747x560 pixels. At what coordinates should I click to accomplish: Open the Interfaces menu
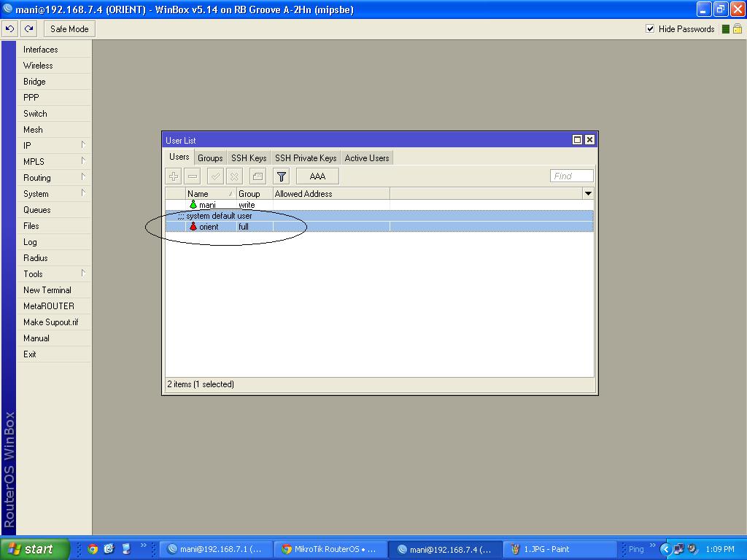(53, 50)
